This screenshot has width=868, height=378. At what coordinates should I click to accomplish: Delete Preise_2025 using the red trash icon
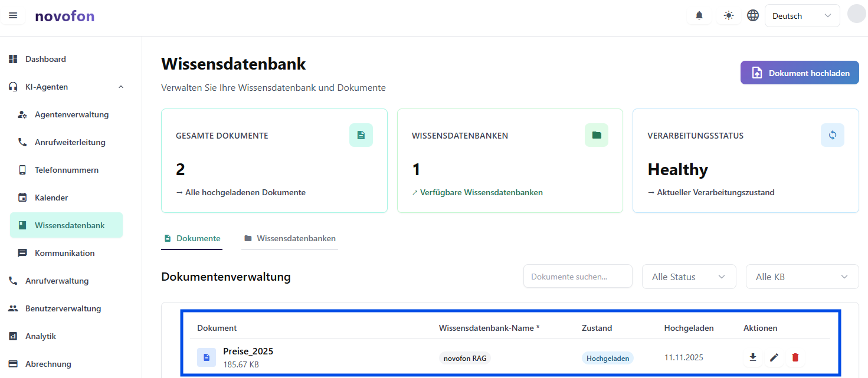tap(795, 357)
